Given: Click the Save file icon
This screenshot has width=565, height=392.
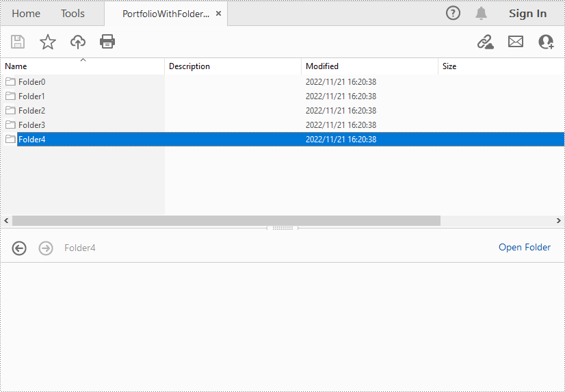Looking at the screenshot, I should [x=18, y=42].
